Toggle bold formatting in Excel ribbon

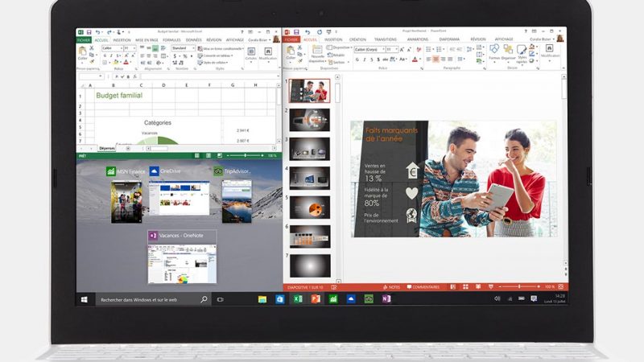[104, 56]
